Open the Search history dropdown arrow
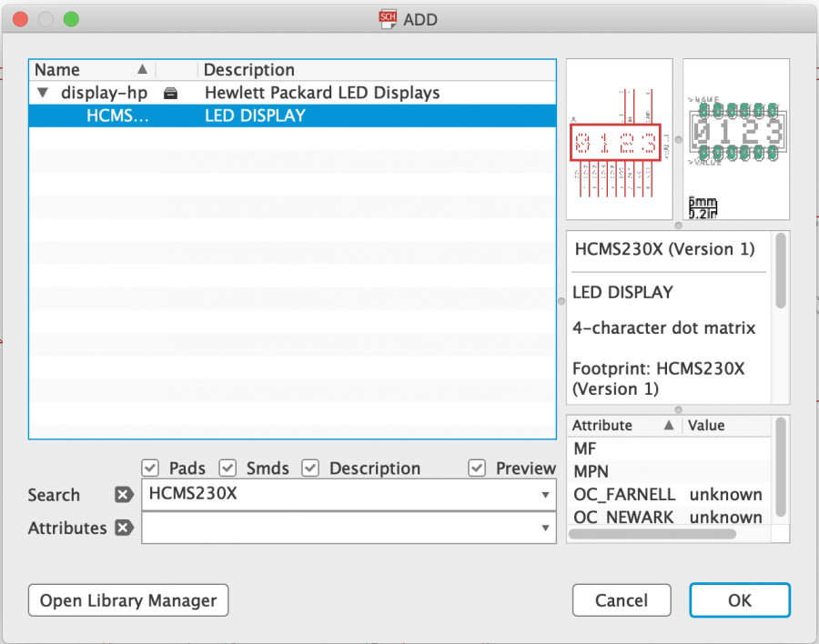This screenshot has height=644, width=819. pos(544,495)
